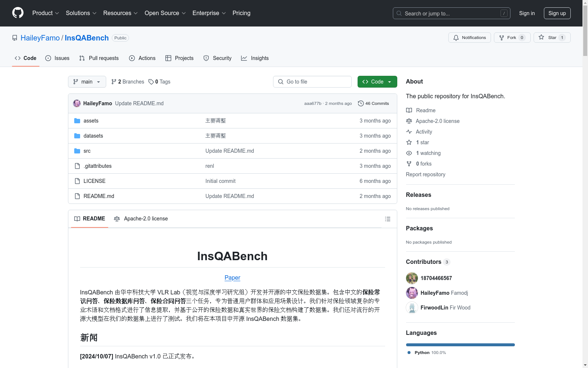588x368 pixels.
Task: Click the pulse icon next to Activity
Action: click(409, 132)
